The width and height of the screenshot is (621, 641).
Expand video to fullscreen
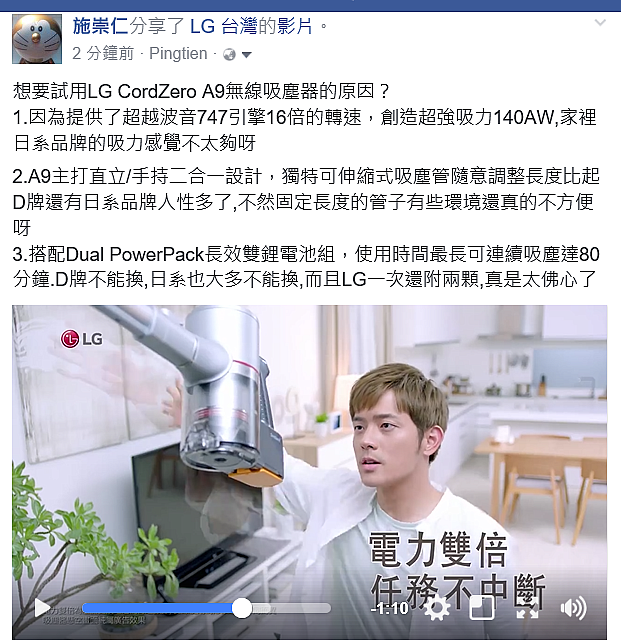point(528,608)
